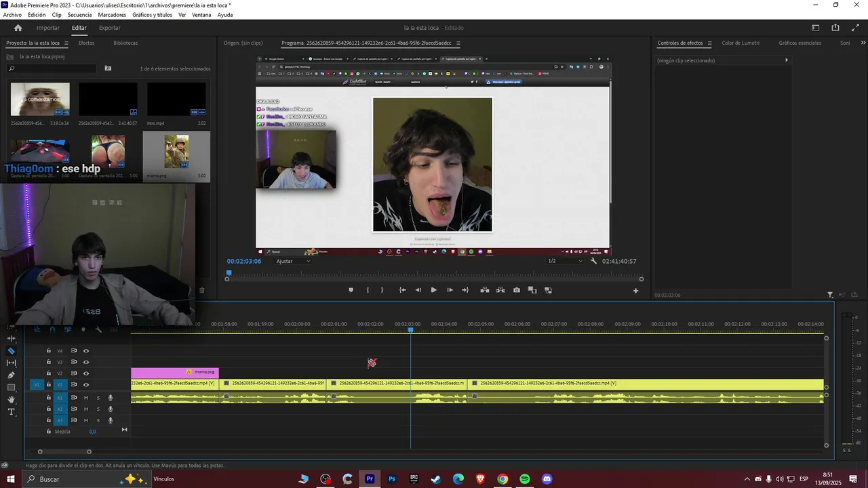Mark In point in Program monitor

click(x=368, y=290)
